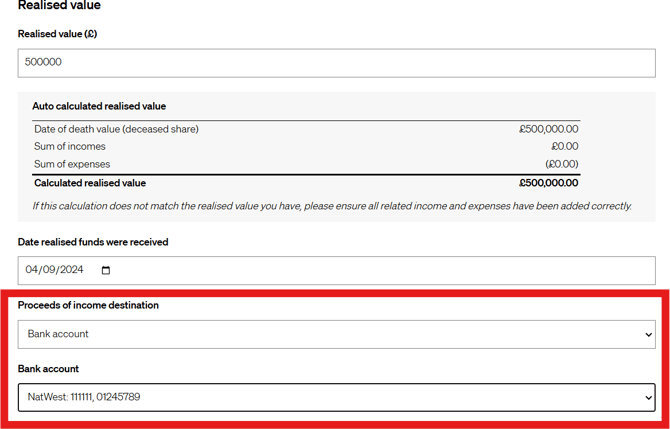
Task: Click the "Realised value" section heading
Action: [x=59, y=6]
